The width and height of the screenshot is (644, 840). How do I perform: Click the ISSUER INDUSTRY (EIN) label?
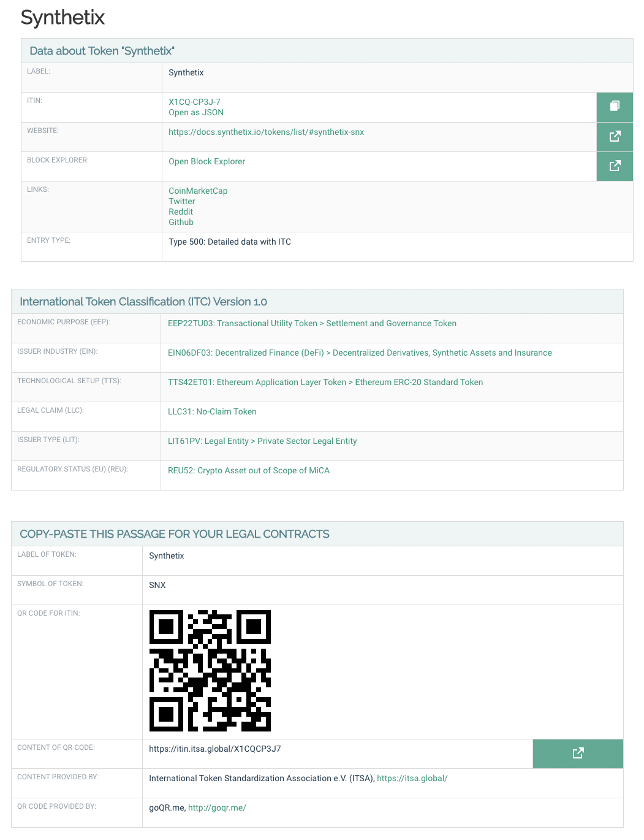click(58, 351)
